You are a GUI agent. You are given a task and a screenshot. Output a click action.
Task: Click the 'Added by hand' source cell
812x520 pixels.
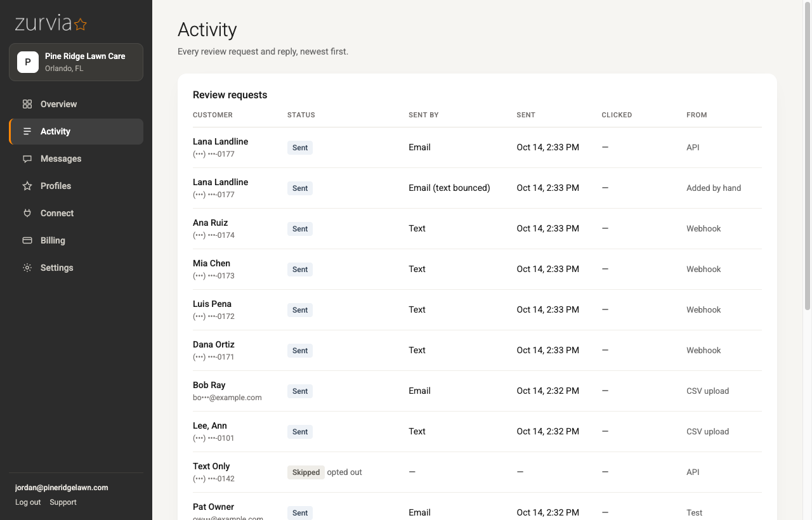pos(714,188)
